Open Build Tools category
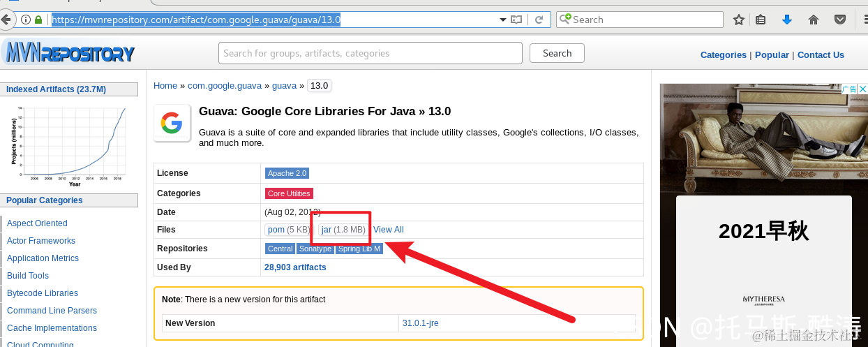Viewport: 868px width, 347px height. pyautogui.click(x=28, y=276)
